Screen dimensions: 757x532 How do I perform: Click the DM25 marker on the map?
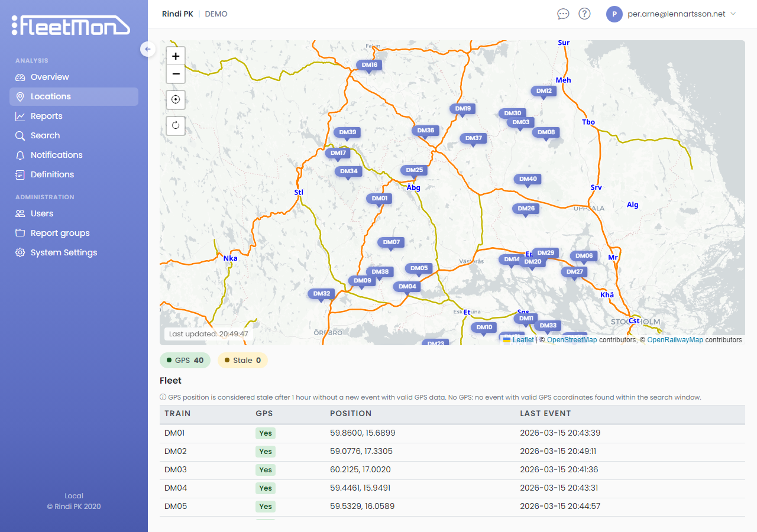point(414,170)
